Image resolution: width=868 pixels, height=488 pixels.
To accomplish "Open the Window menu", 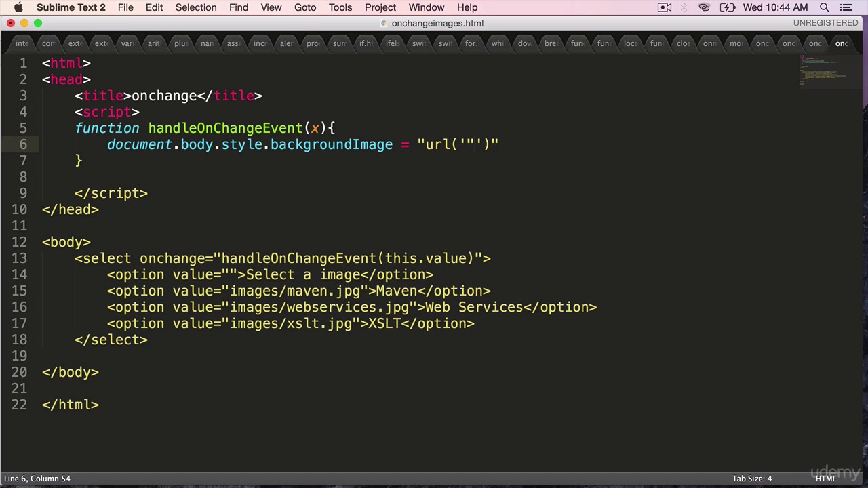I will pos(427,7).
